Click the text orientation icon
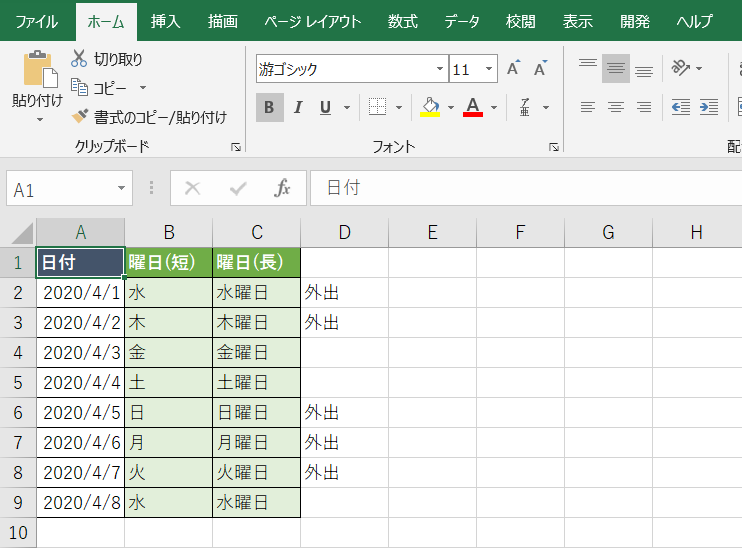Viewport: 742px width, 548px height. click(x=680, y=68)
